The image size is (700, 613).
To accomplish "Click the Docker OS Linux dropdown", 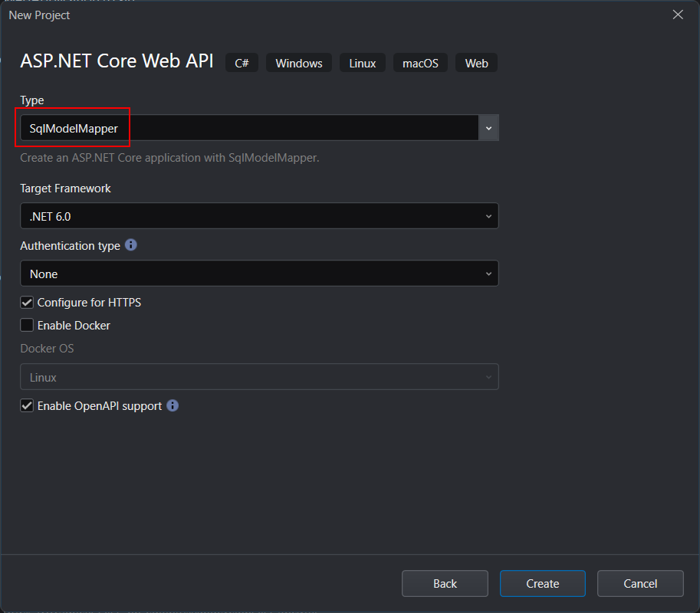I will coord(259,377).
